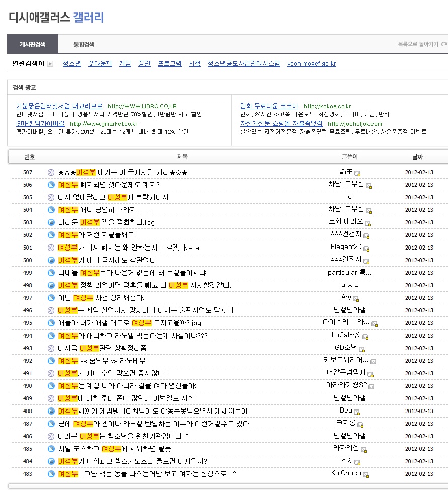Viewport: 448px width, 492px height.
Task: Click the post icon in row 492
Action: pyautogui.click(x=51, y=361)
